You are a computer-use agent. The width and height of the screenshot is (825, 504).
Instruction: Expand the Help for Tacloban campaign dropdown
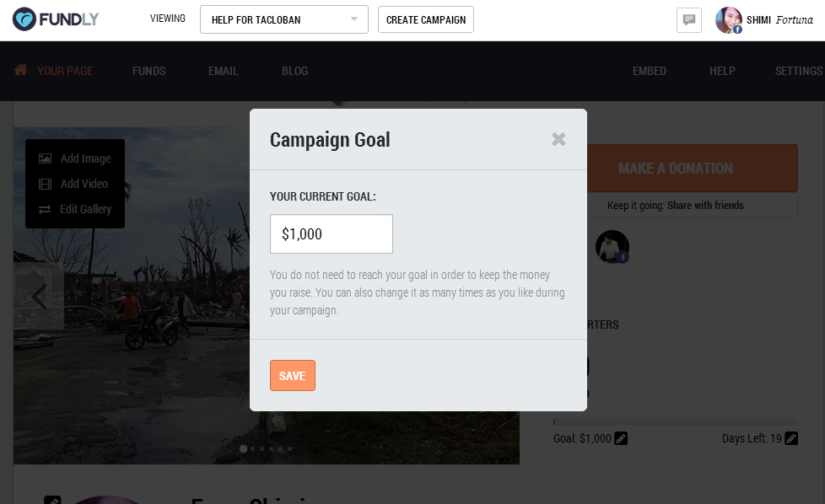[x=284, y=19]
